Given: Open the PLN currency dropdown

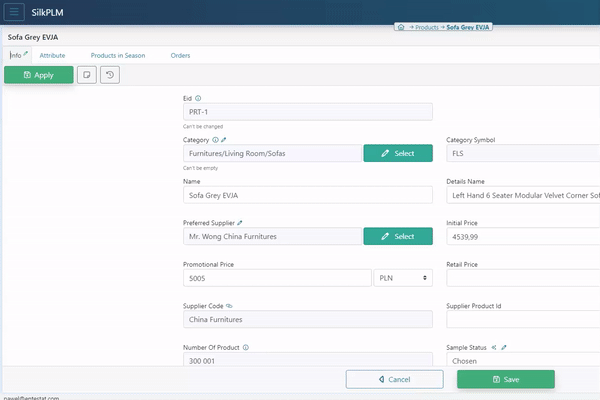Looking at the screenshot, I should click(x=402, y=278).
